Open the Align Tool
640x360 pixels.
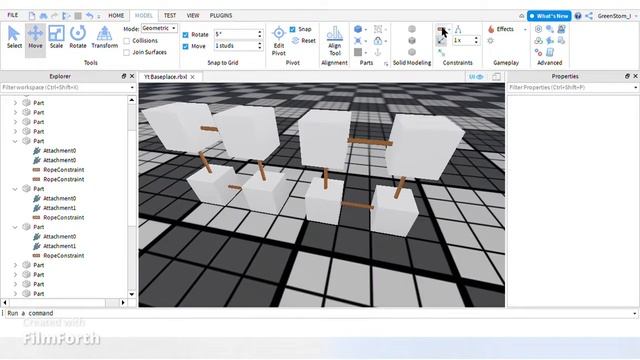click(x=335, y=41)
